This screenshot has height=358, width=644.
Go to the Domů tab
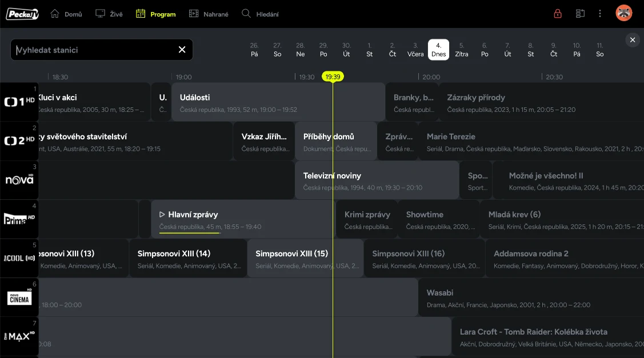tap(66, 14)
